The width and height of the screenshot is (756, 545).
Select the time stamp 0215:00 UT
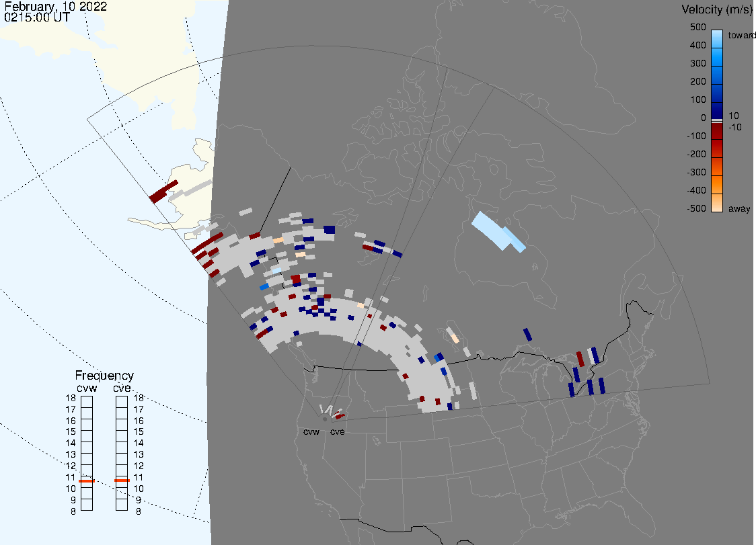click(x=37, y=17)
